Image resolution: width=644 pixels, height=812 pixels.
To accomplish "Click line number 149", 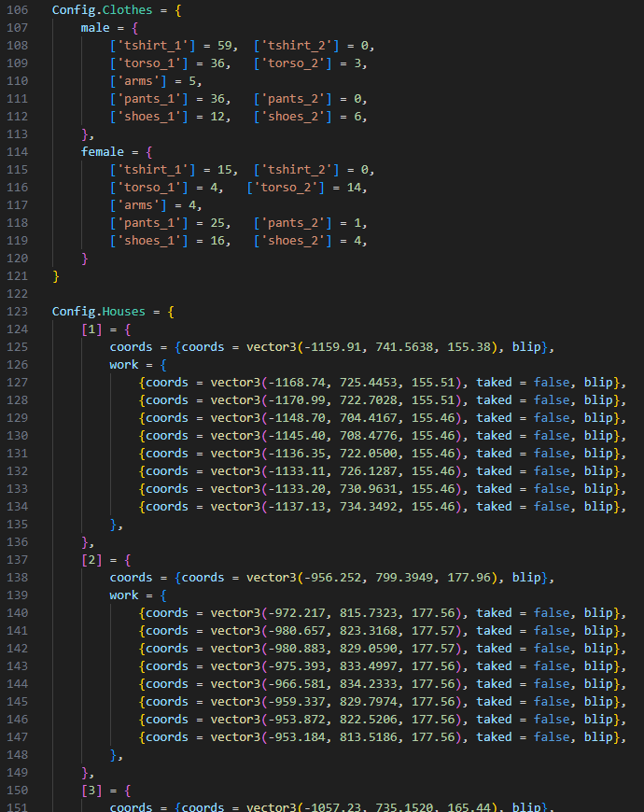I will [17, 773].
